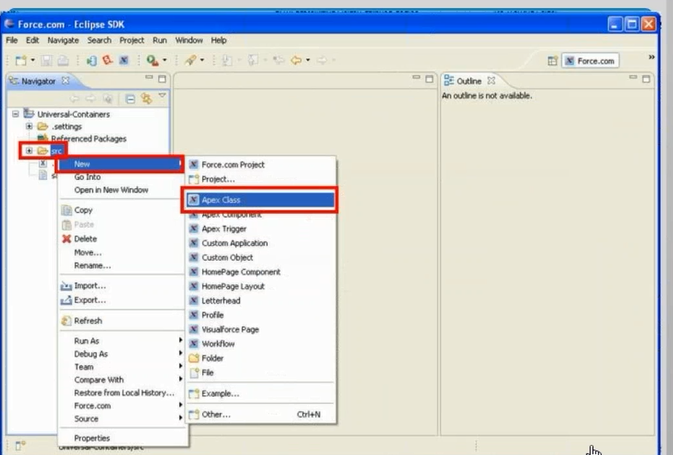The height and width of the screenshot is (455, 673).
Task: Select Referenced Packages in the tree
Action: point(88,139)
